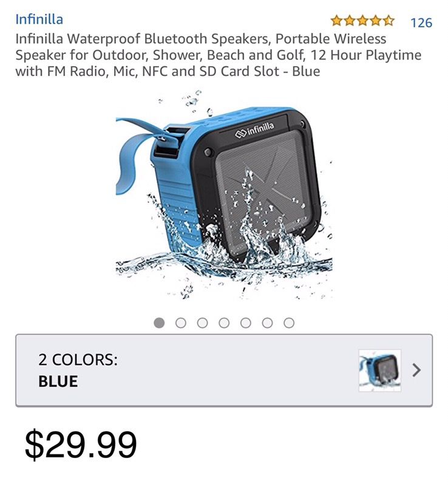
Task: Click the small blue speaker color thumbnail
Action: point(380,371)
